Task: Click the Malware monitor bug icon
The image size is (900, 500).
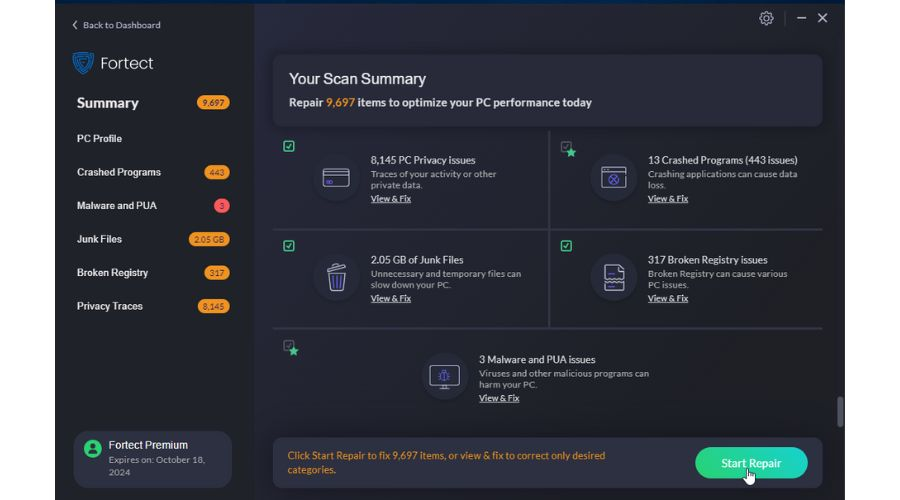Action: coord(444,377)
